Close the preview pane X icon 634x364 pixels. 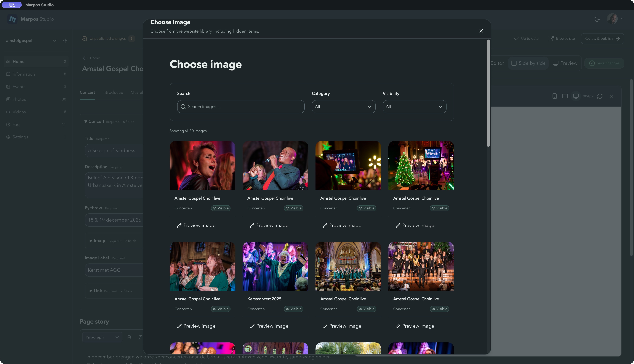pyautogui.click(x=612, y=96)
